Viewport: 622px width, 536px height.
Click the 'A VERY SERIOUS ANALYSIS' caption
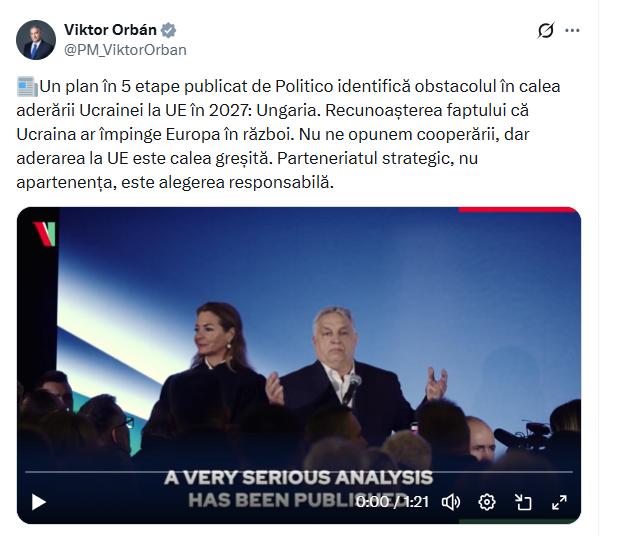[298, 478]
